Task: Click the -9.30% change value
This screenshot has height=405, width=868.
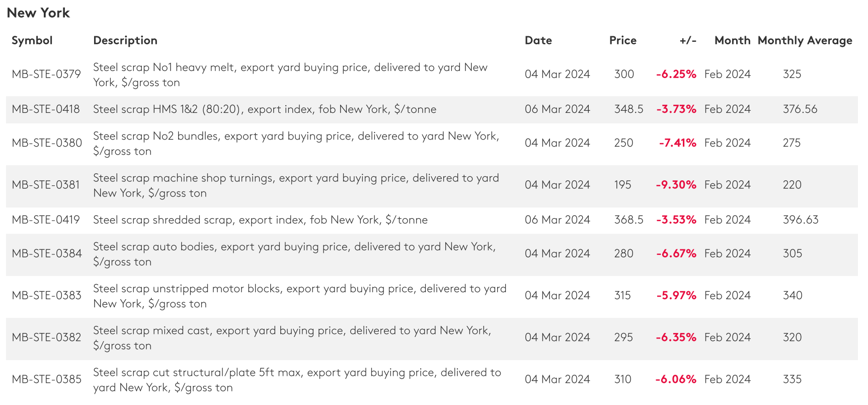Action: pos(676,185)
